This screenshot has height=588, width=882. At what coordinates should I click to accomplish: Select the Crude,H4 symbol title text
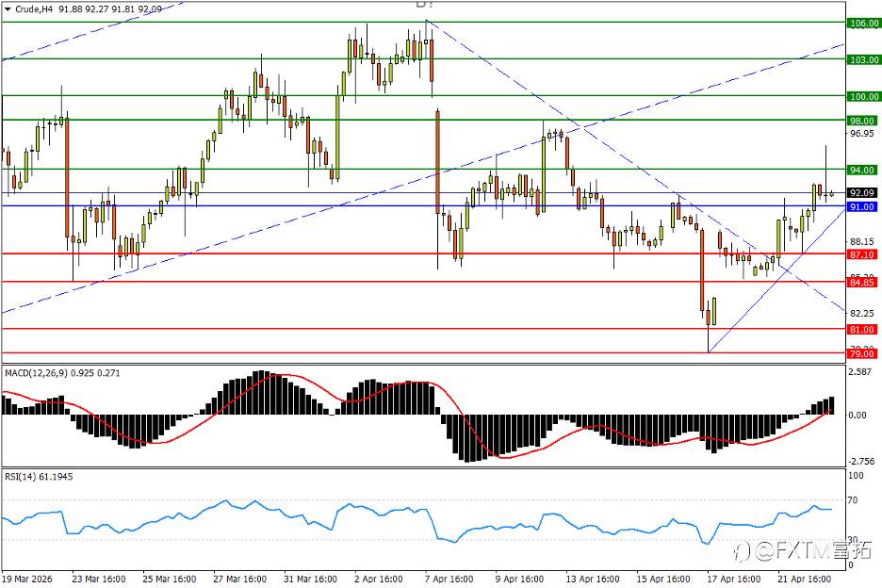[x=34, y=9]
